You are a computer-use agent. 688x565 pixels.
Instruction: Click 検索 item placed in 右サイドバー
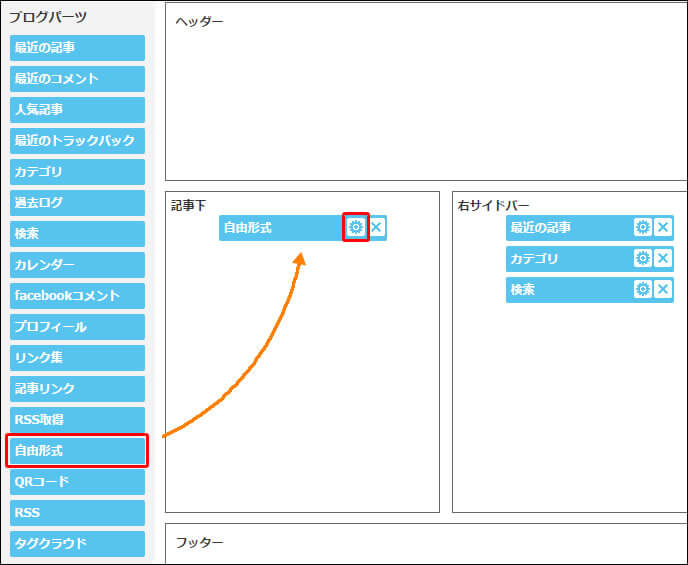point(589,290)
